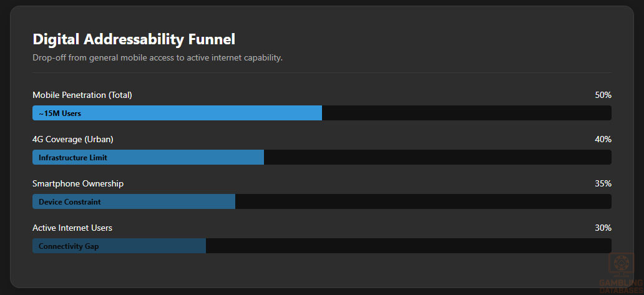Click the empty track of 4G Coverage bar
Image resolution: width=644 pixels, height=295 pixels.
pos(437,157)
